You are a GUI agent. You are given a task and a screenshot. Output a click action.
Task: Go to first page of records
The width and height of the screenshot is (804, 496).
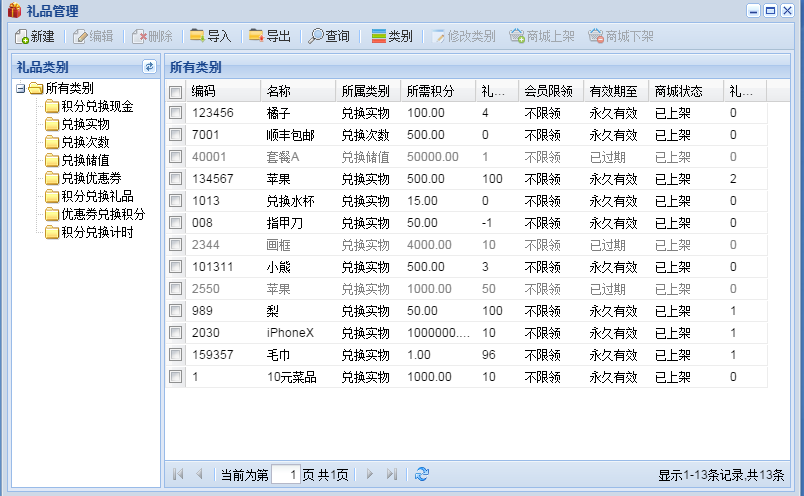[x=178, y=474]
